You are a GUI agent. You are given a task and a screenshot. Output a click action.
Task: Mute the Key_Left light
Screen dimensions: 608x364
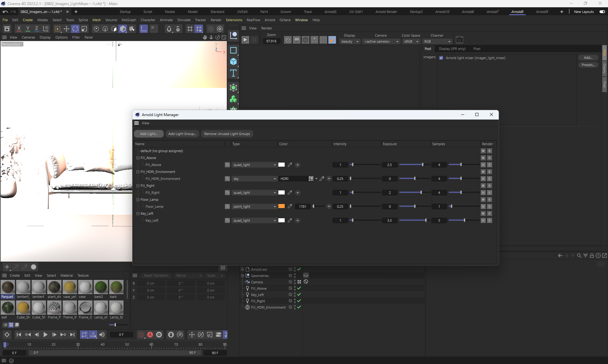(x=483, y=220)
